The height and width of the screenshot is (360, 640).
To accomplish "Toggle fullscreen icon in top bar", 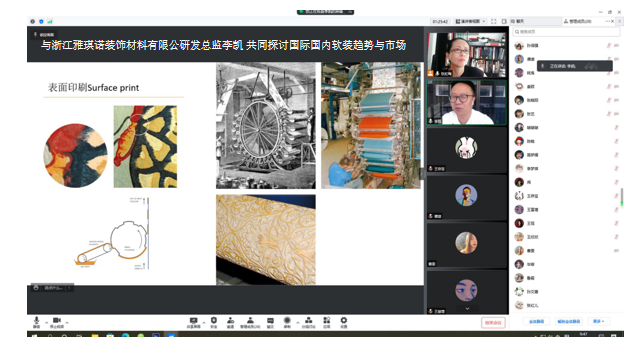I will (493, 21).
